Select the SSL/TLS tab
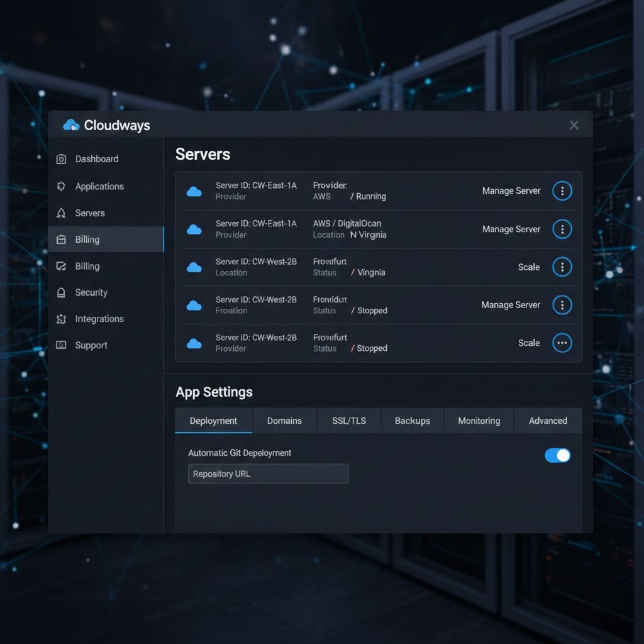This screenshot has width=644, height=644. (349, 421)
